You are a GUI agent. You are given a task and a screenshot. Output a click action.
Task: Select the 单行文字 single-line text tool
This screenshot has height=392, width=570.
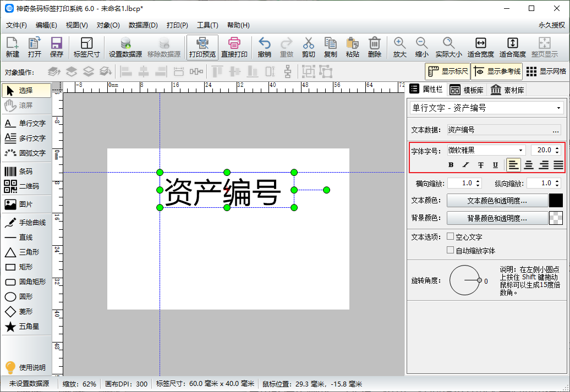(26, 123)
